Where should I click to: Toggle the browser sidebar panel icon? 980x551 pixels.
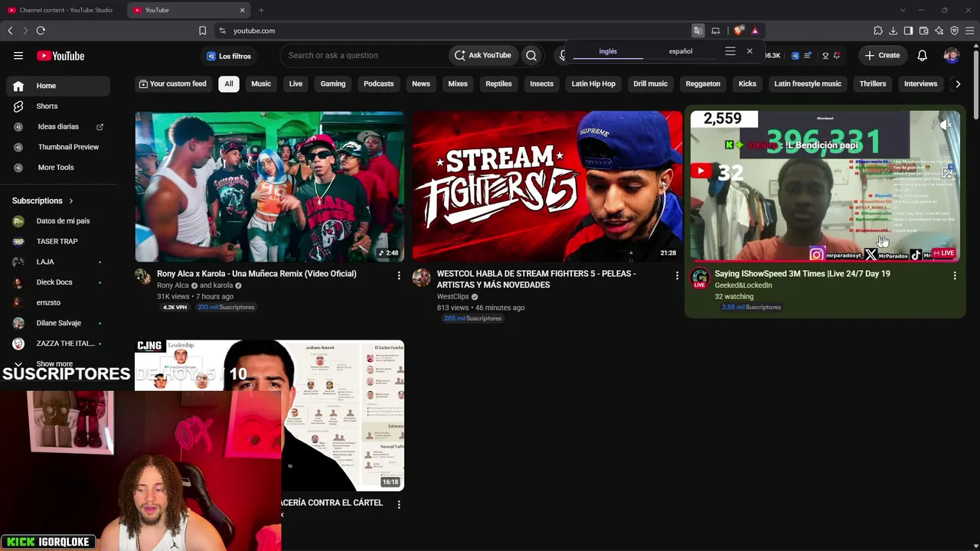(908, 31)
